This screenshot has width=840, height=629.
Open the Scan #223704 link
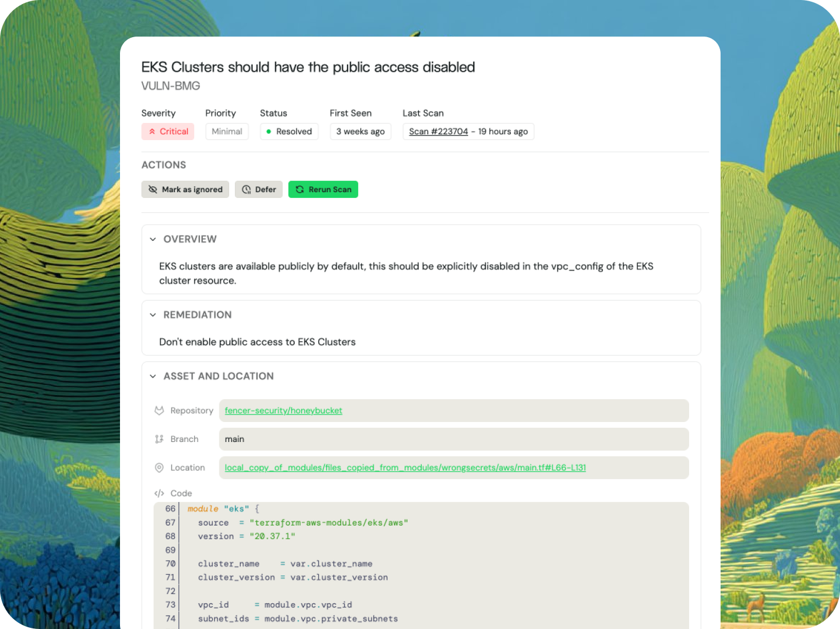pos(438,132)
